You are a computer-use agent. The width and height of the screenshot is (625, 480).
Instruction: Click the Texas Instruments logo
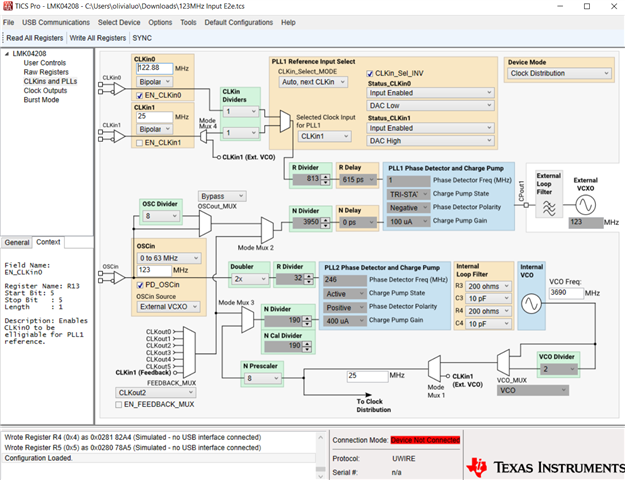tap(545, 467)
